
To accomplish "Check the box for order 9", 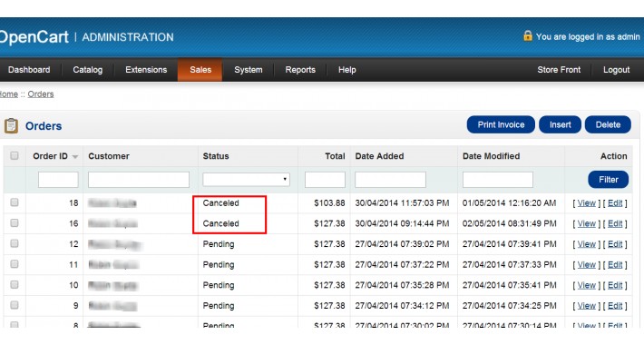I will click(15, 305).
